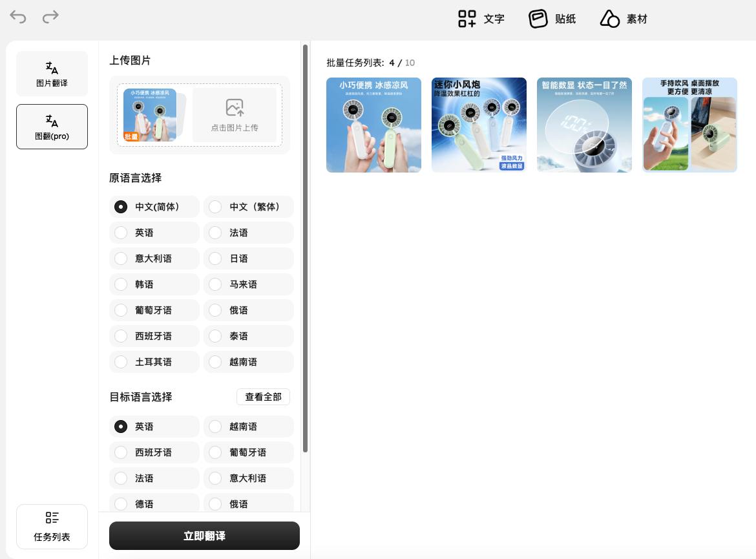Click the 立即翻译 translate button

[204, 536]
